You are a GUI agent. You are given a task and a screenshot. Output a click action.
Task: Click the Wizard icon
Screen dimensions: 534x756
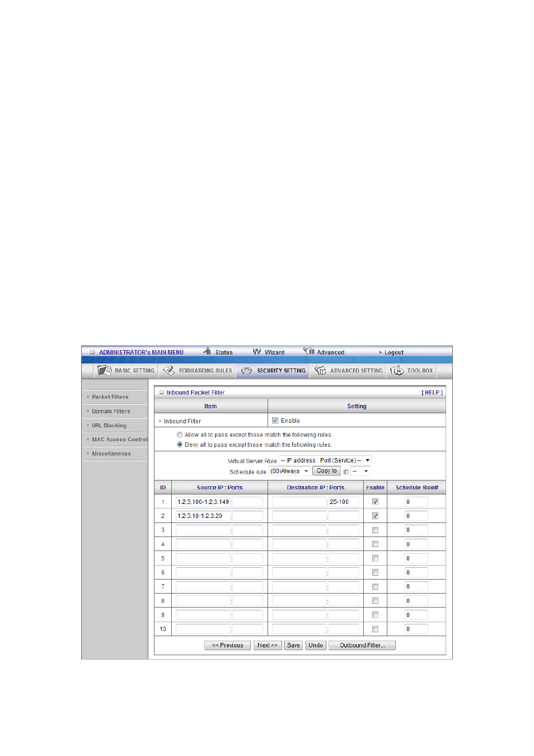coord(257,352)
